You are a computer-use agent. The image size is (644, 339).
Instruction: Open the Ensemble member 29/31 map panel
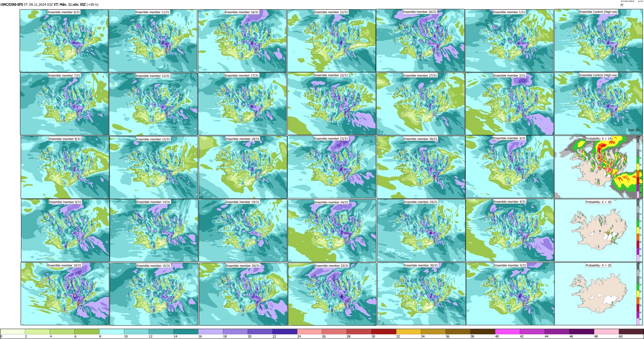point(421,231)
